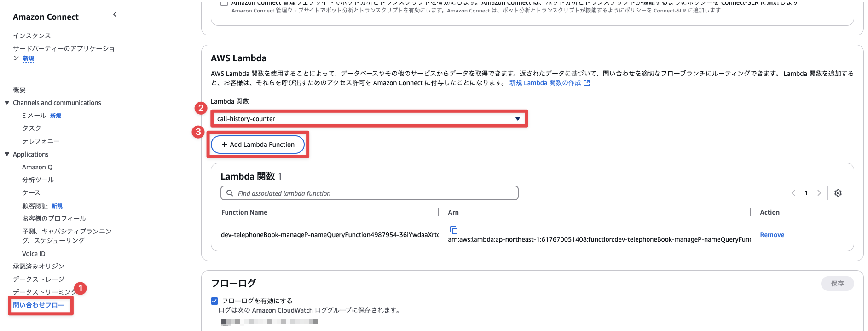This screenshot has width=868, height=331.
Task: Select dev-telephoneBook-manageP-nameQueryFunction function name
Action: click(x=330, y=235)
